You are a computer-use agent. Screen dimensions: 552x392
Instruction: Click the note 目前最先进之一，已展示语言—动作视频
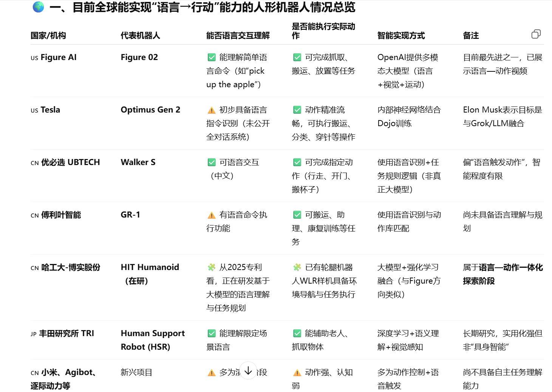[503, 64]
